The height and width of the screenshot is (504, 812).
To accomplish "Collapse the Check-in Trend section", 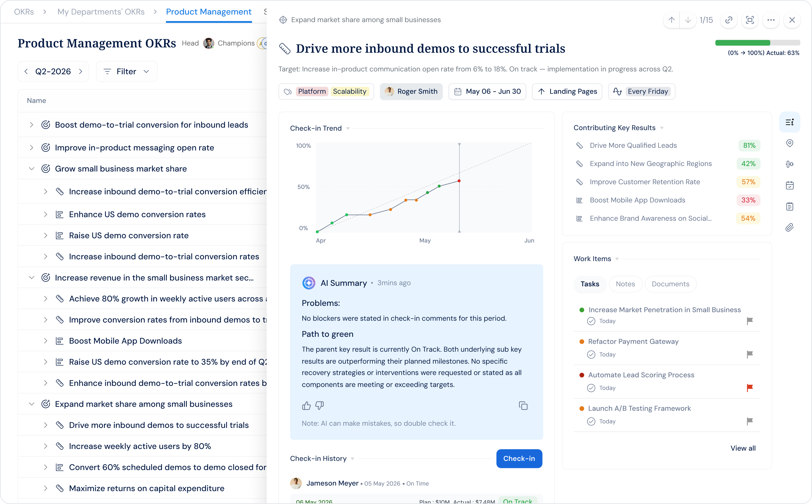I will pyautogui.click(x=348, y=128).
